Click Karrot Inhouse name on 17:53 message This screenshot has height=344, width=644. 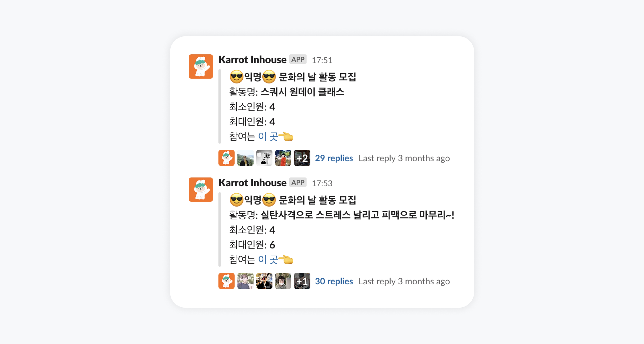252,183
